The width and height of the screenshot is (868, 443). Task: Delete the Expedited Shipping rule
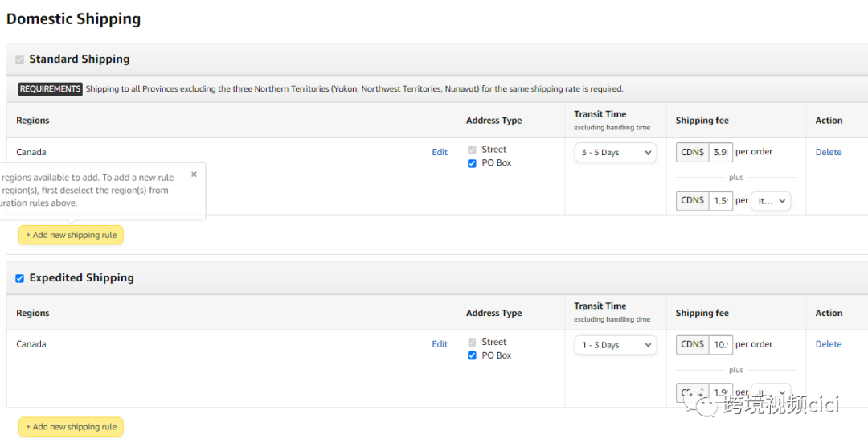click(x=828, y=344)
